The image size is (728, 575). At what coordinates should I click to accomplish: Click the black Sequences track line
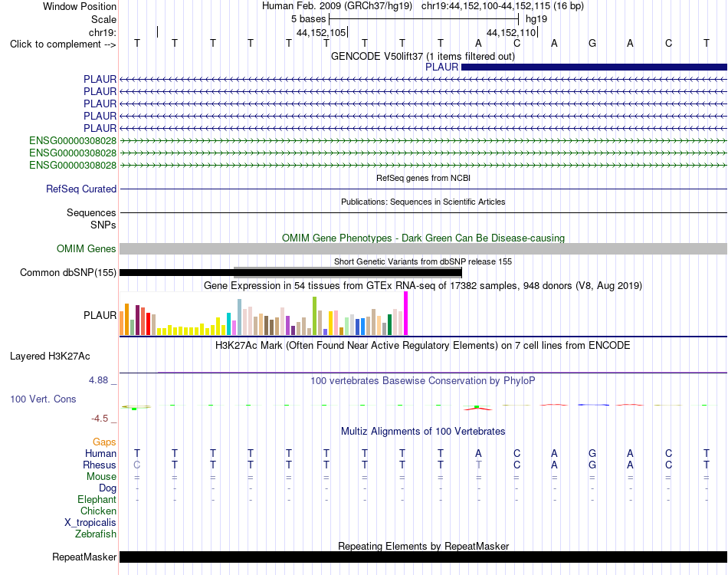(x=424, y=212)
